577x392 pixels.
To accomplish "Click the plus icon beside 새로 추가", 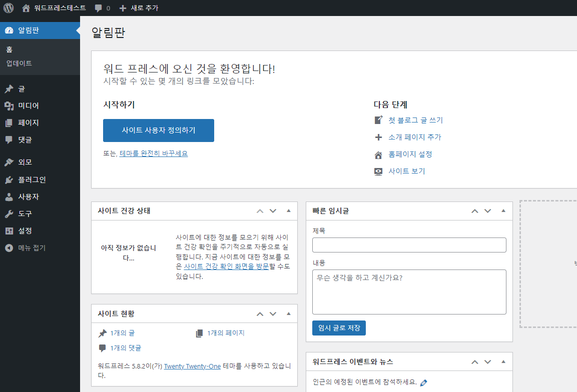I will [123, 8].
